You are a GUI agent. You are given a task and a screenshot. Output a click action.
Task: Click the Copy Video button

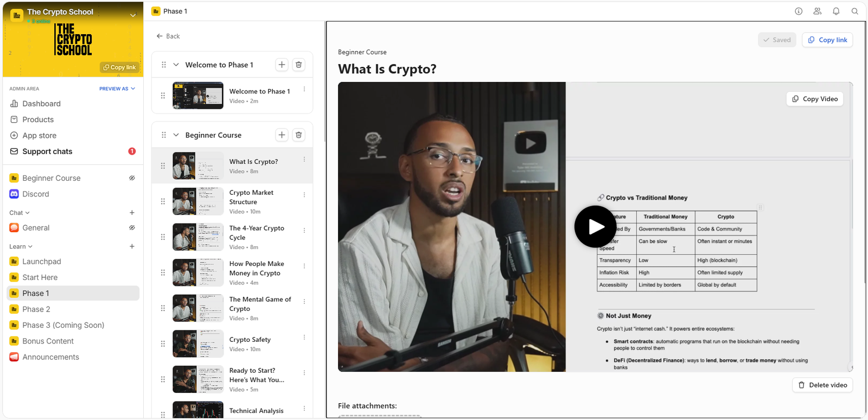coord(814,99)
